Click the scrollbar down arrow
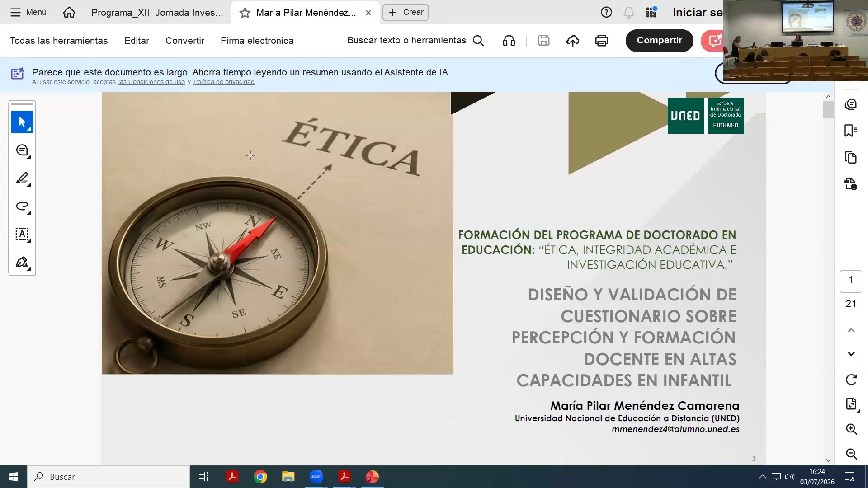This screenshot has width=868, height=488. tap(828, 460)
